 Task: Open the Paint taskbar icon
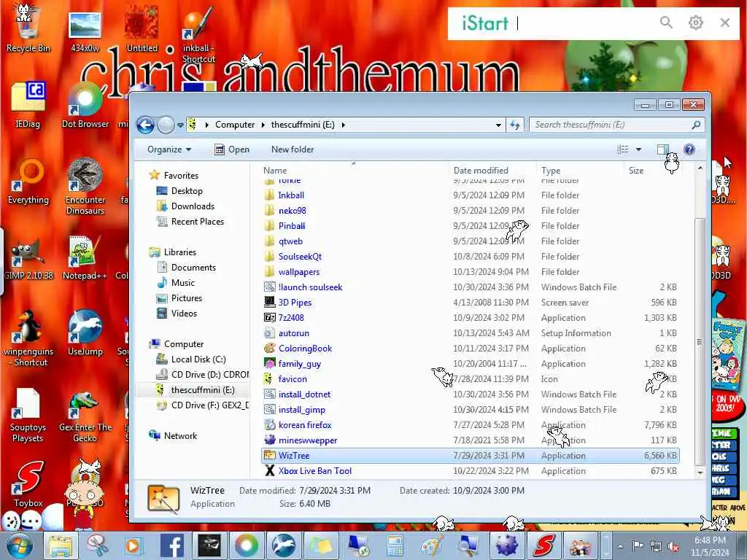pos(433,545)
